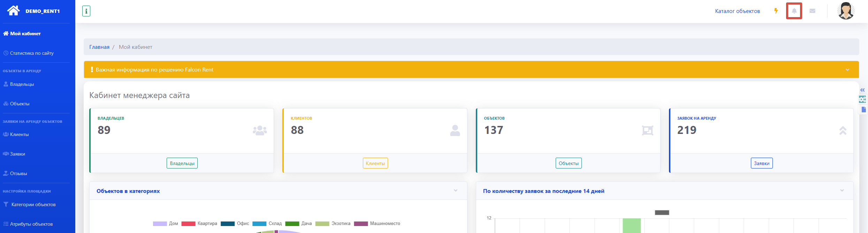This screenshot has height=233, width=868.
Task: Toggle the Дом legend item in chart
Action: pyautogui.click(x=166, y=224)
